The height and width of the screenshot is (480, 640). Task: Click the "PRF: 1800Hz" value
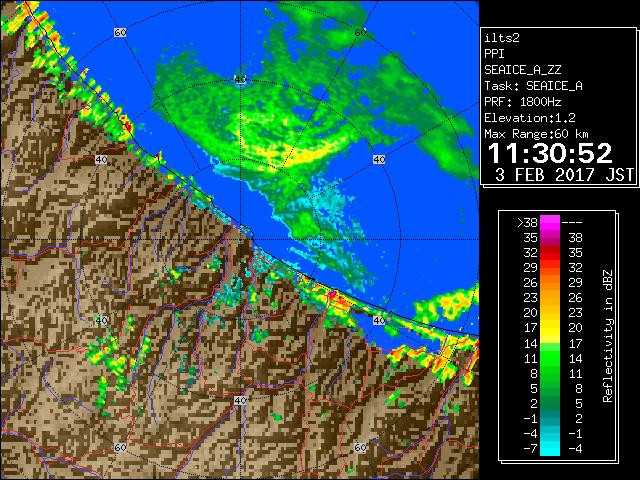click(522, 102)
